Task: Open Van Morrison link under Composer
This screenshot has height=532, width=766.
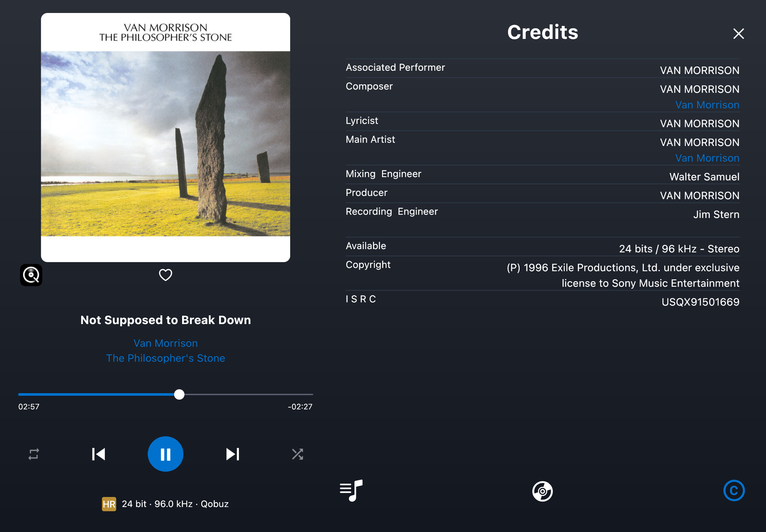Action: [x=707, y=105]
